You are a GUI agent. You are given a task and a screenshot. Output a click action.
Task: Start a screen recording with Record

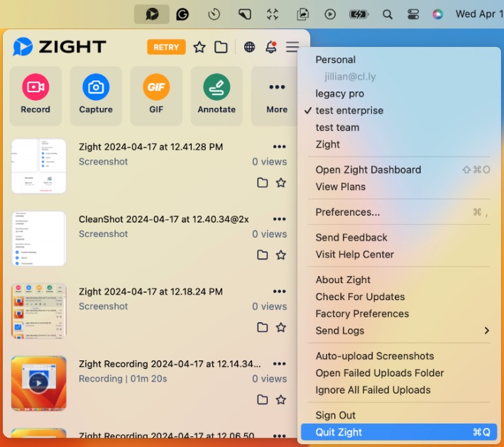coord(35,96)
